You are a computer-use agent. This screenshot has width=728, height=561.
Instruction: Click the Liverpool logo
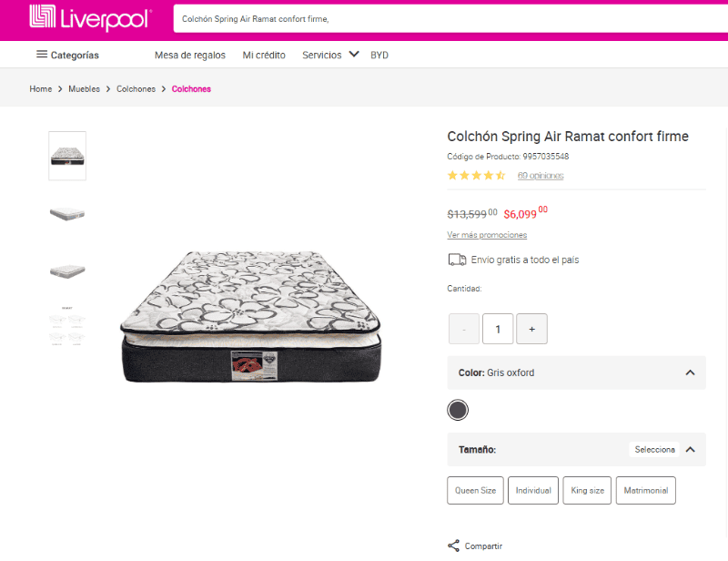pos(89,17)
